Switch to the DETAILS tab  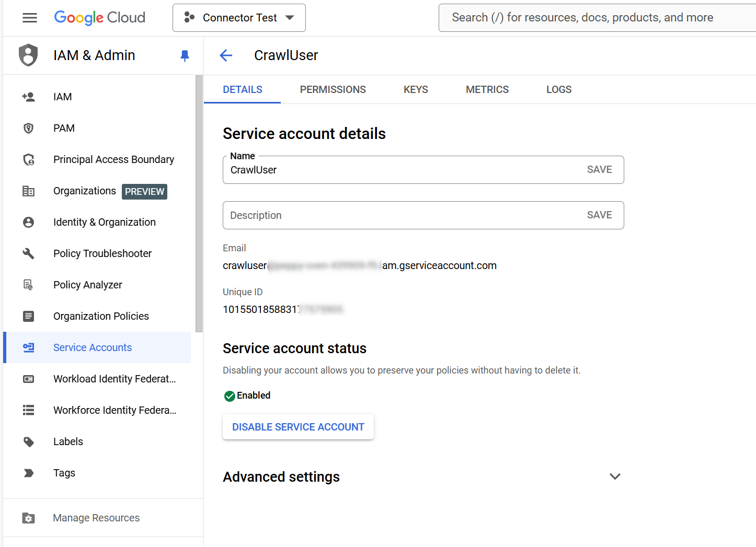tap(243, 89)
